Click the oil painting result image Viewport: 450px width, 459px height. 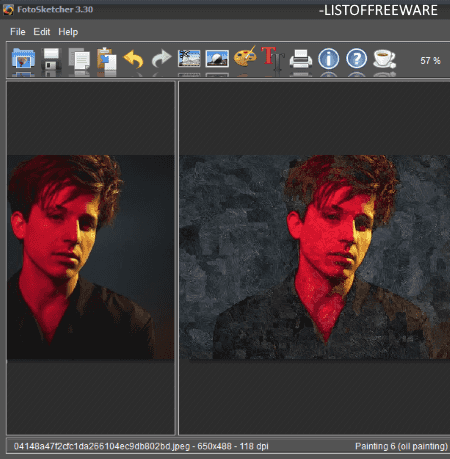coord(314,257)
